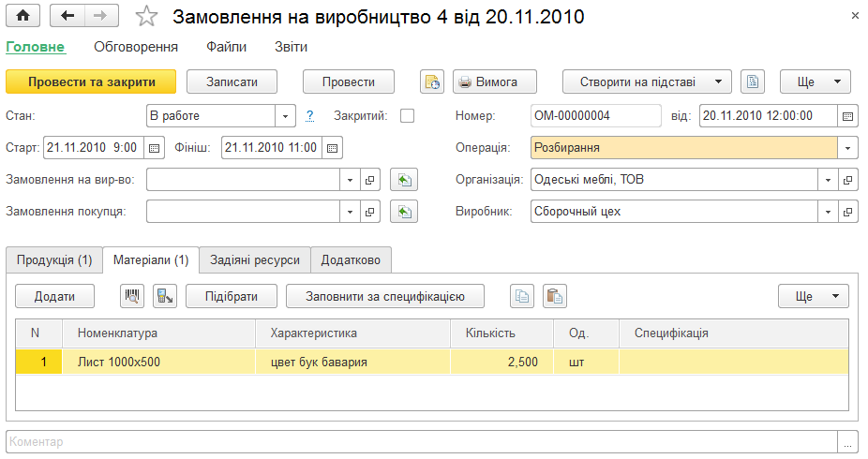Load data from terminal icon
The height and width of the screenshot is (459, 868).
tap(165, 296)
